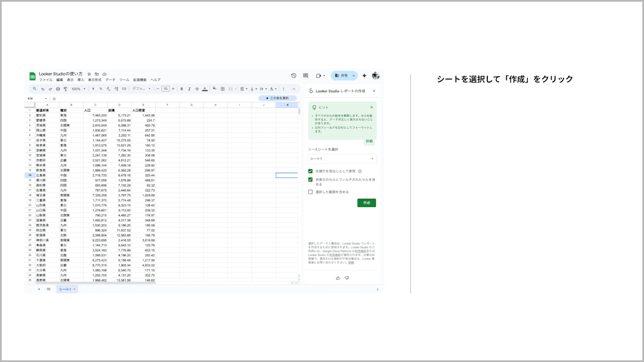Open the share button dropdown arrow
This screenshot has height=362, width=644.
click(x=354, y=76)
